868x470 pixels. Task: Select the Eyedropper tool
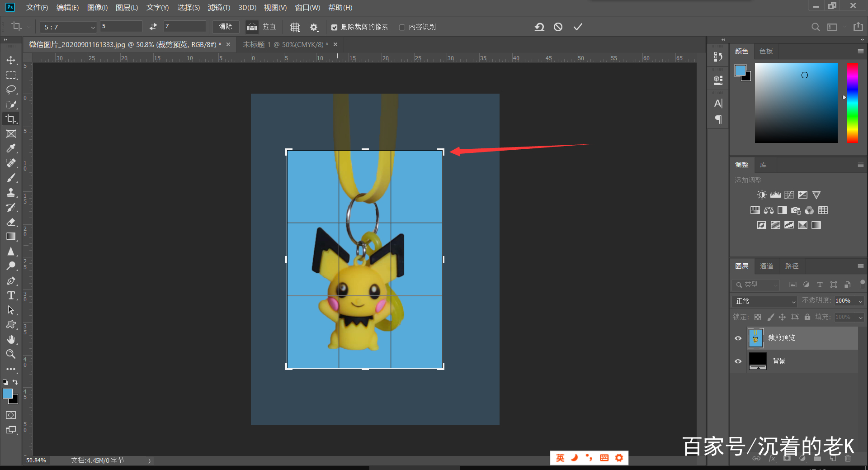(11, 148)
